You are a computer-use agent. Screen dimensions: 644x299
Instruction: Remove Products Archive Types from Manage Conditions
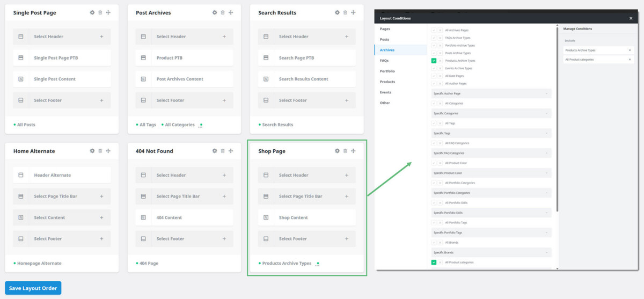(x=630, y=50)
